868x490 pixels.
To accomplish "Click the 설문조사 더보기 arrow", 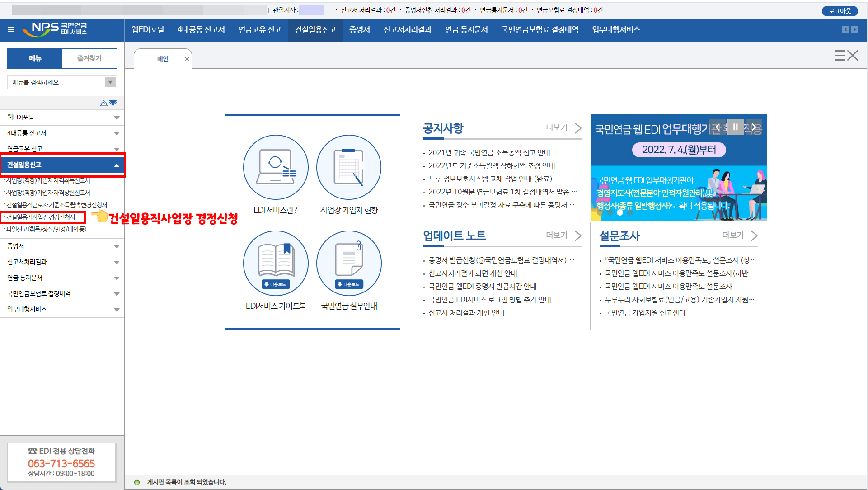I will point(754,236).
